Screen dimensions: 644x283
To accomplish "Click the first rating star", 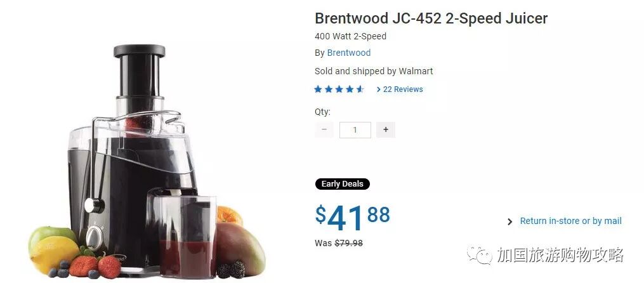I will pos(318,89).
